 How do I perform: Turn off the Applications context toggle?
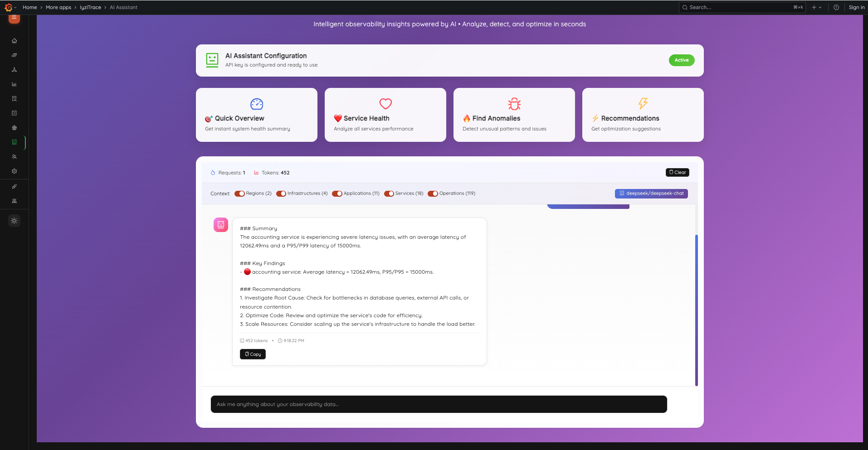pyautogui.click(x=337, y=194)
